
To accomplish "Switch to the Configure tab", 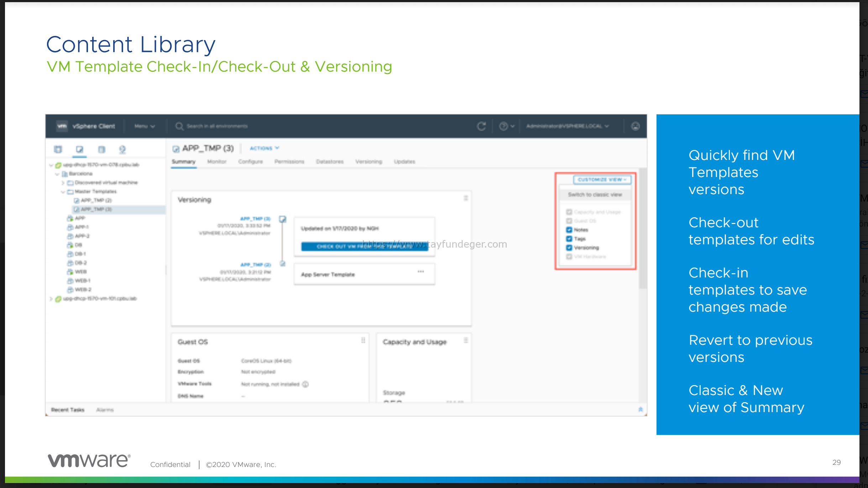I will (251, 162).
